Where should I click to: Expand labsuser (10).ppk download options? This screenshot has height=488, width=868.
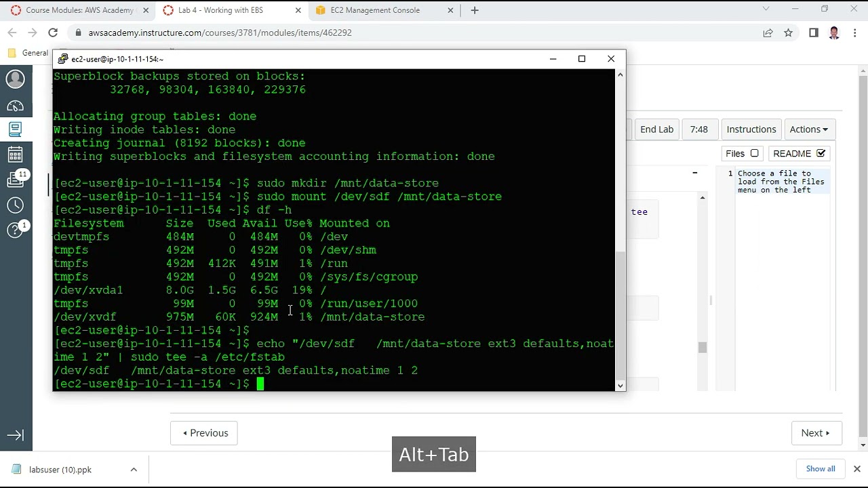point(134,469)
